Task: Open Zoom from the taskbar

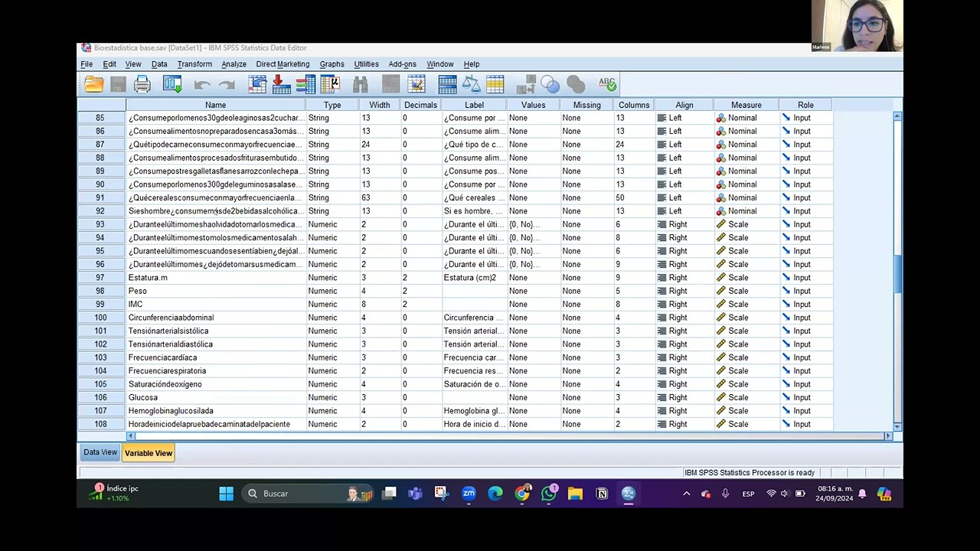Action: [x=469, y=494]
